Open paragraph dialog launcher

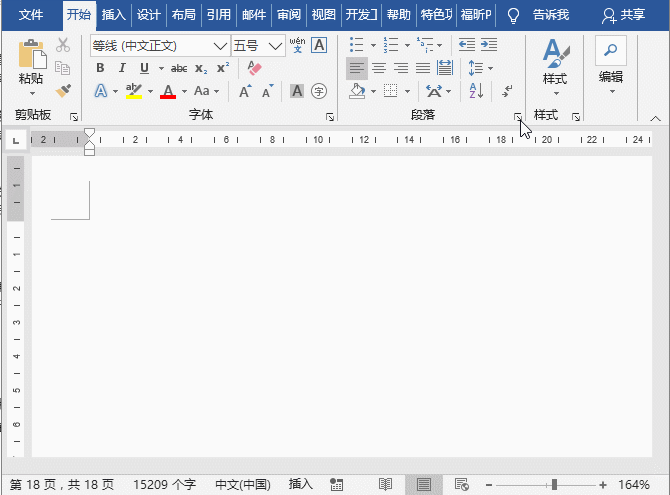pyautogui.click(x=517, y=117)
